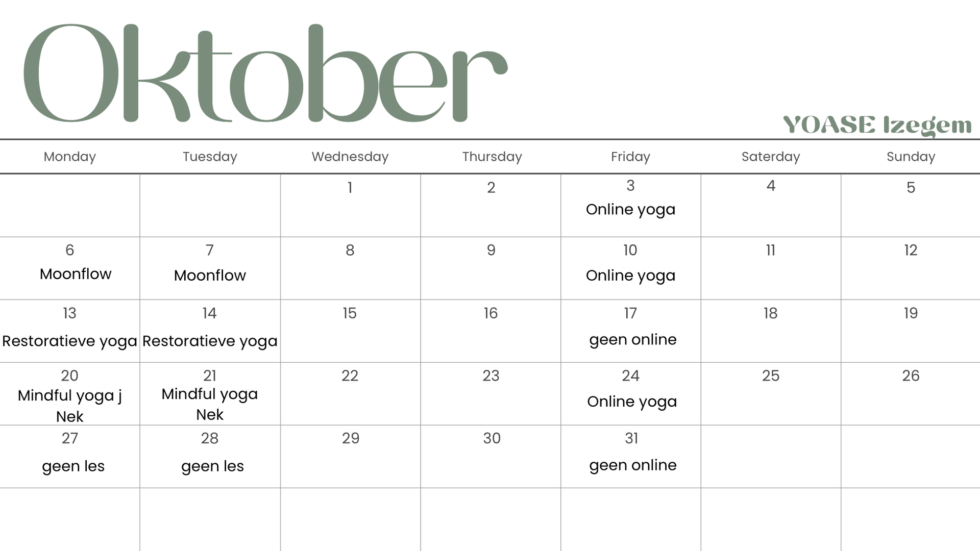Open Online yoga entry on Friday 3
Image resolution: width=980 pixels, height=551 pixels.
click(x=630, y=210)
